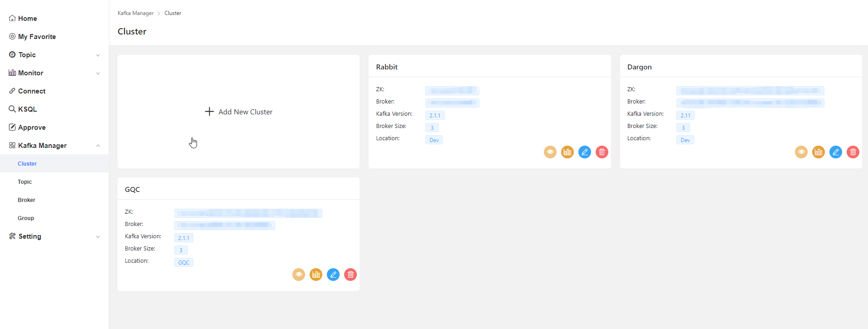
Task: Click Dargon Kafka Version tag 2.11
Action: tap(686, 115)
